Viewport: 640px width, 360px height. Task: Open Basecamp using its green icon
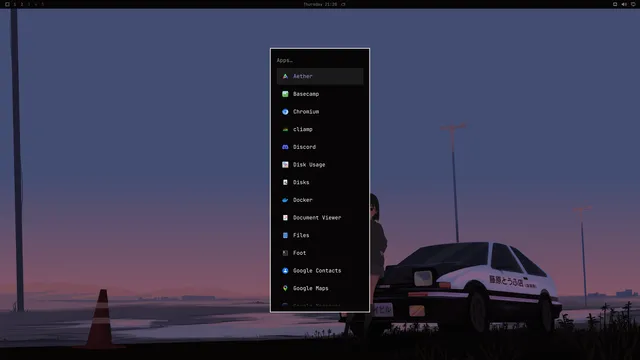285,94
